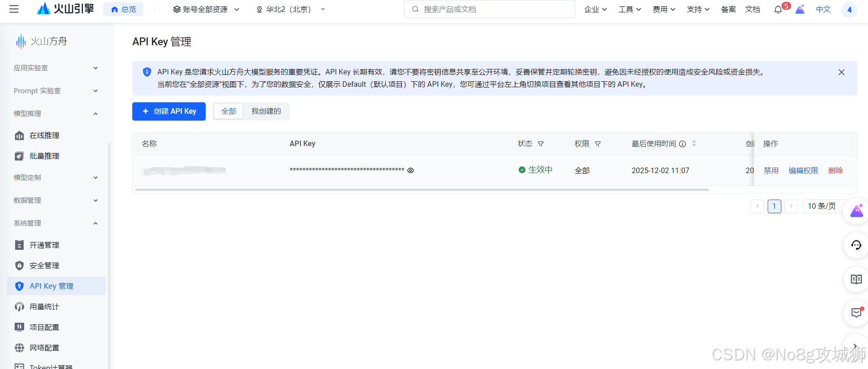
Task: Click the 文档 link in the top bar
Action: coord(753,9)
